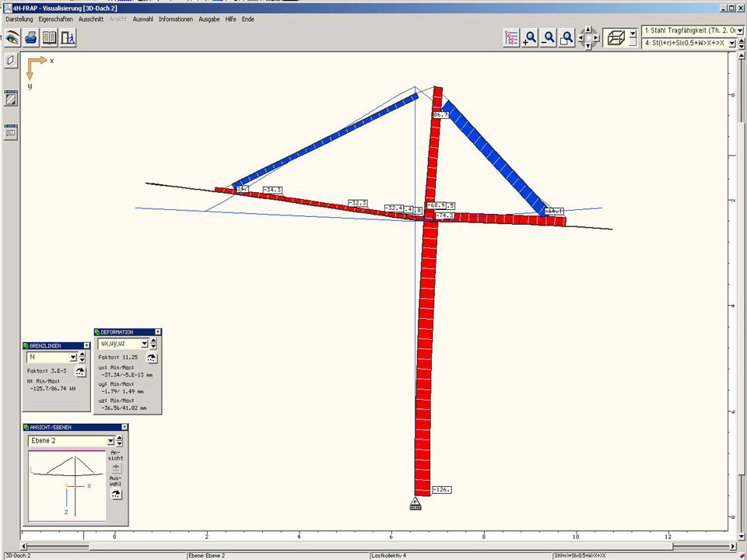Open the book documentation icon

[50, 37]
